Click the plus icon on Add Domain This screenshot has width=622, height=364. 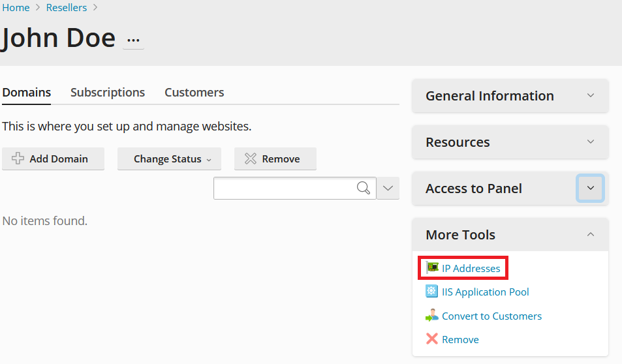coord(18,159)
